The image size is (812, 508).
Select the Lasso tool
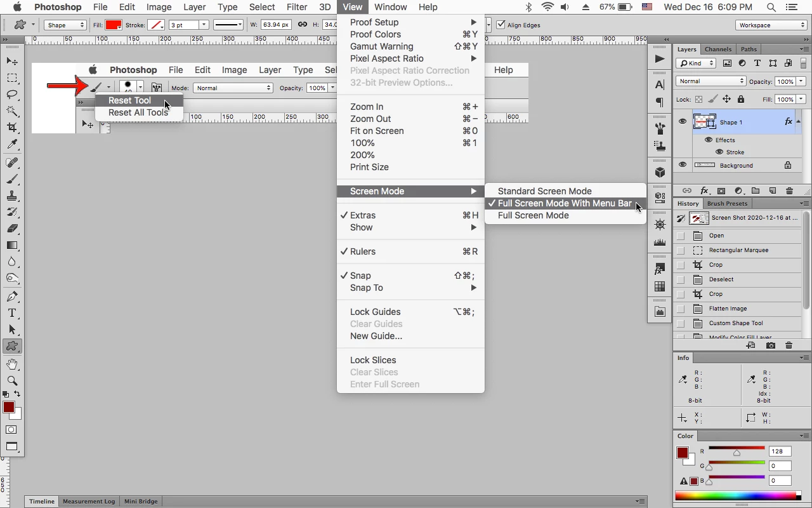tap(12, 95)
